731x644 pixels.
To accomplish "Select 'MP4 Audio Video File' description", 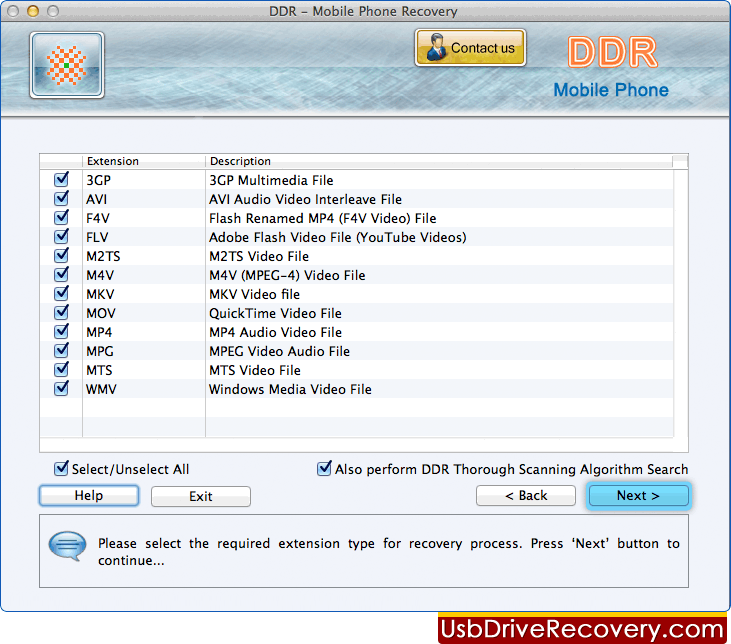I will point(275,332).
